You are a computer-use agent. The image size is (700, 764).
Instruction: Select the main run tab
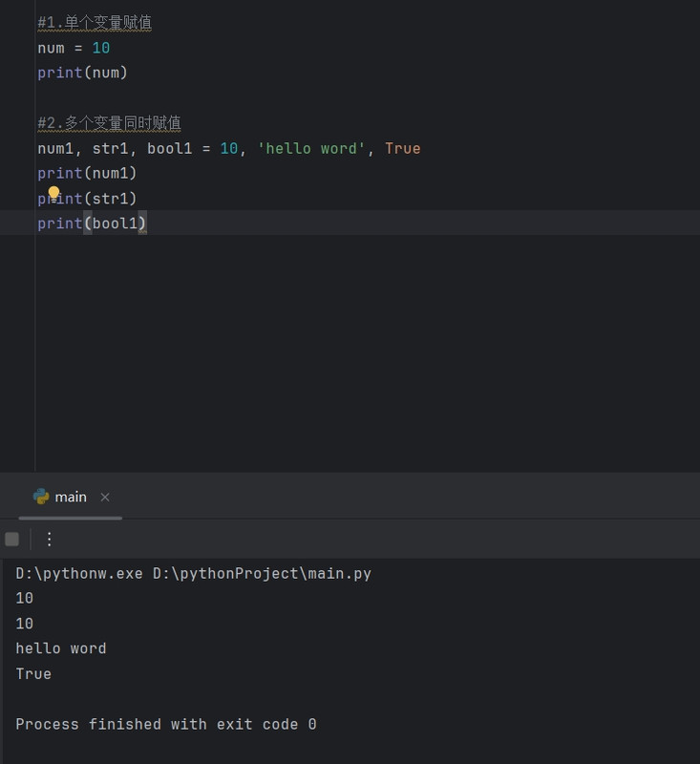coord(71,497)
